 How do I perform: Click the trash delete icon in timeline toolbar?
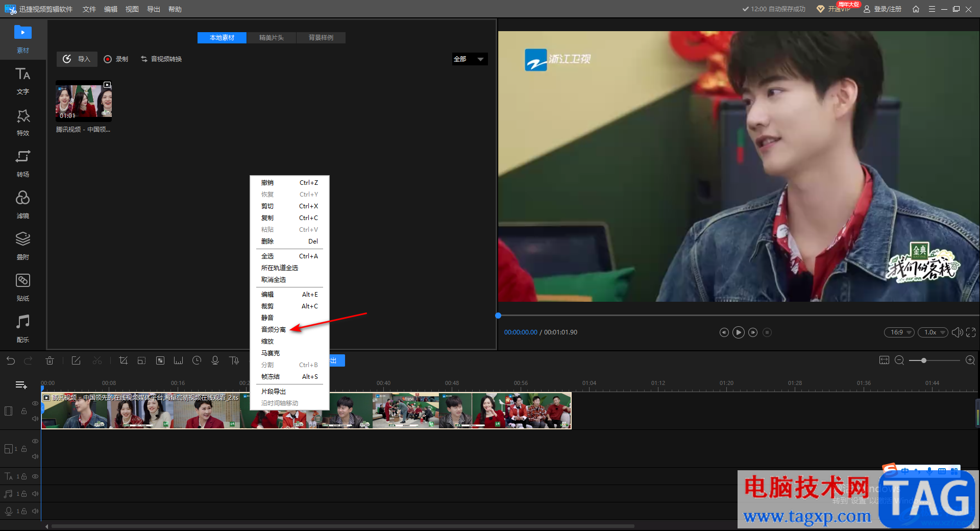click(x=50, y=360)
